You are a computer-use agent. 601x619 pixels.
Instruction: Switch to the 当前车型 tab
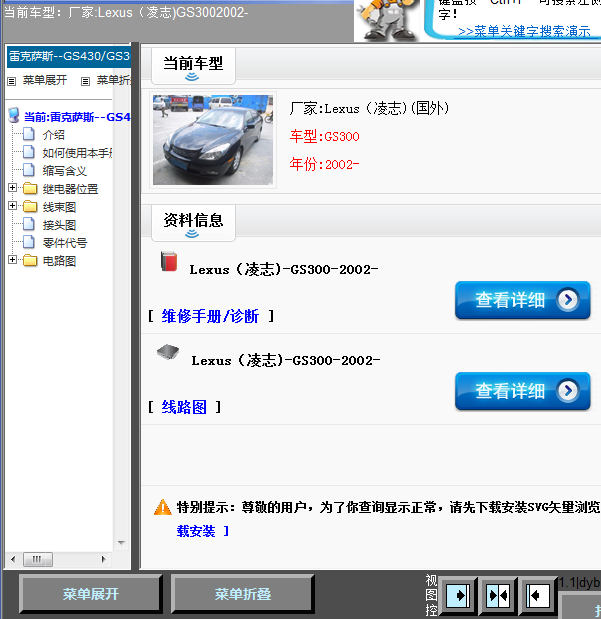coord(193,66)
